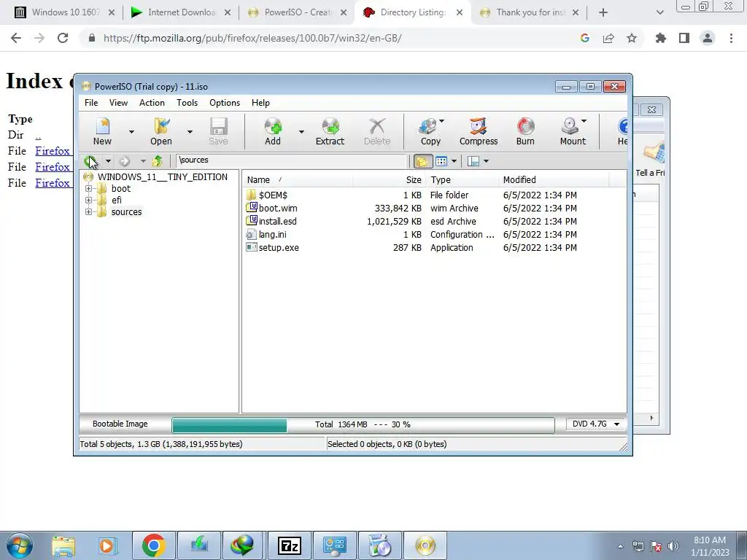Sort by the Name column header

298,179
